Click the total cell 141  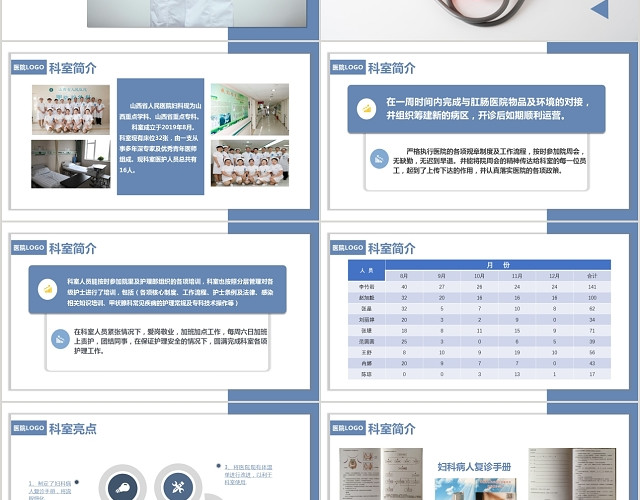[x=592, y=287]
